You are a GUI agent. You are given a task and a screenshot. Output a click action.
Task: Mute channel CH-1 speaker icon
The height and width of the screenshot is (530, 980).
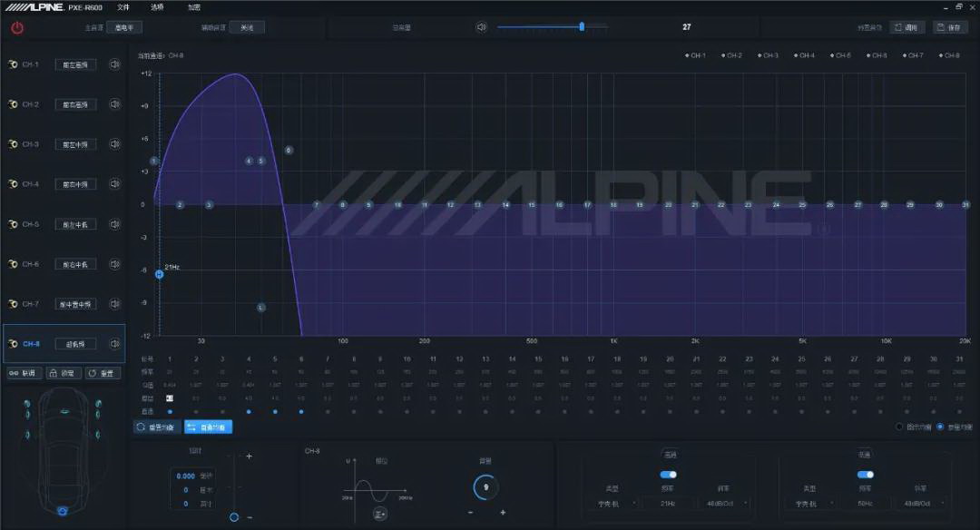coord(114,64)
